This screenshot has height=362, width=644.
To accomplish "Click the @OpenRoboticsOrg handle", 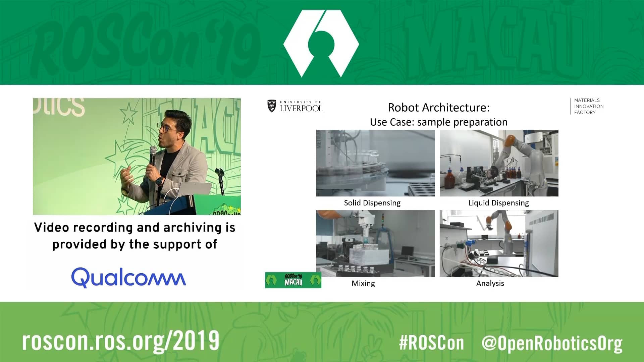I will coord(552,344).
